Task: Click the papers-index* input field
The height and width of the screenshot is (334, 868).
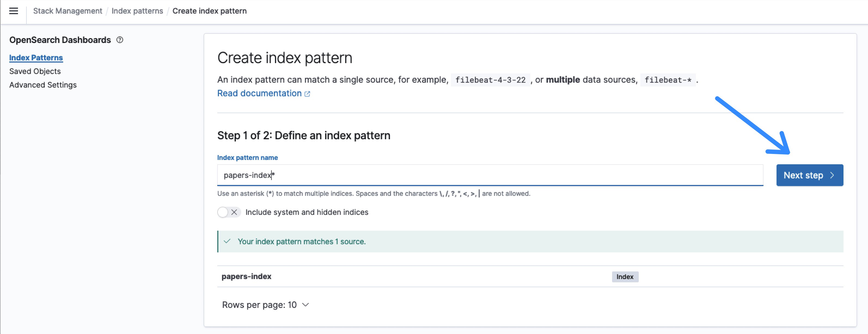Action: click(490, 175)
